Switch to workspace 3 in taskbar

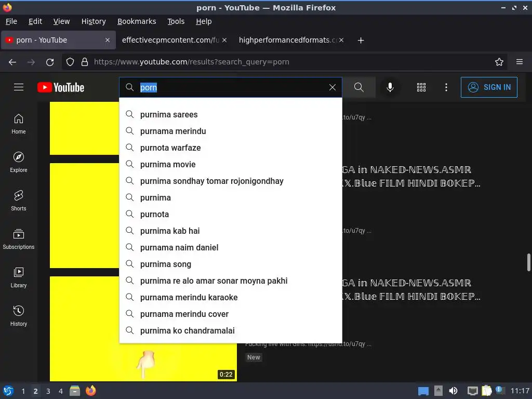tap(48, 391)
